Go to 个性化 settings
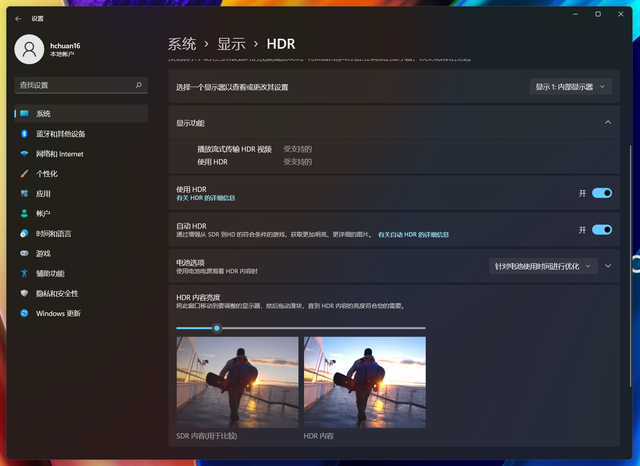 (x=47, y=174)
